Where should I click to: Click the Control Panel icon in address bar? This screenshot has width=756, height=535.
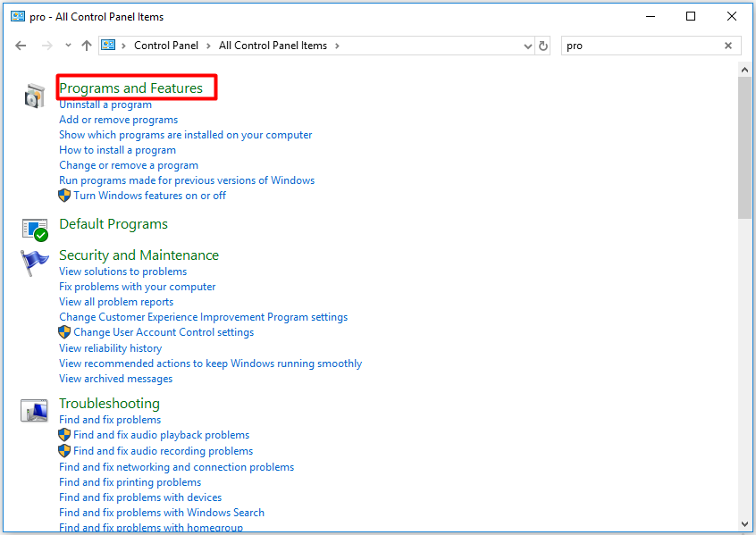point(108,45)
